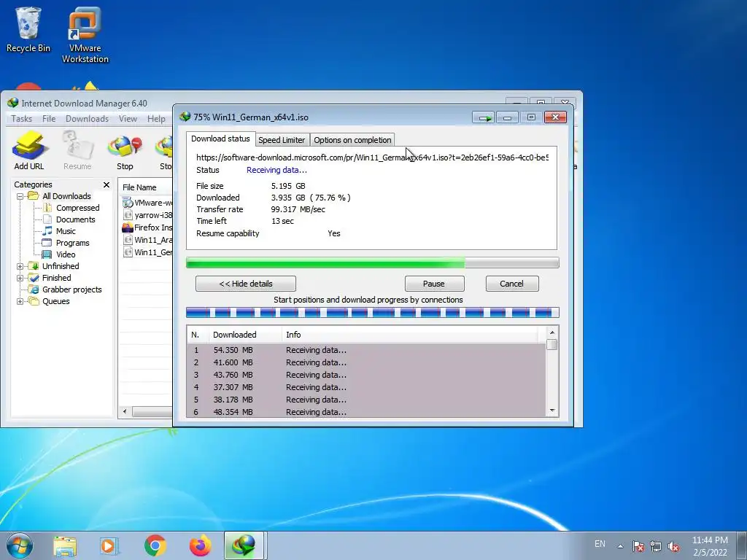Select connection row 1 with 54.350 MB
This screenshot has width=747, height=560.
[x=366, y=350]
